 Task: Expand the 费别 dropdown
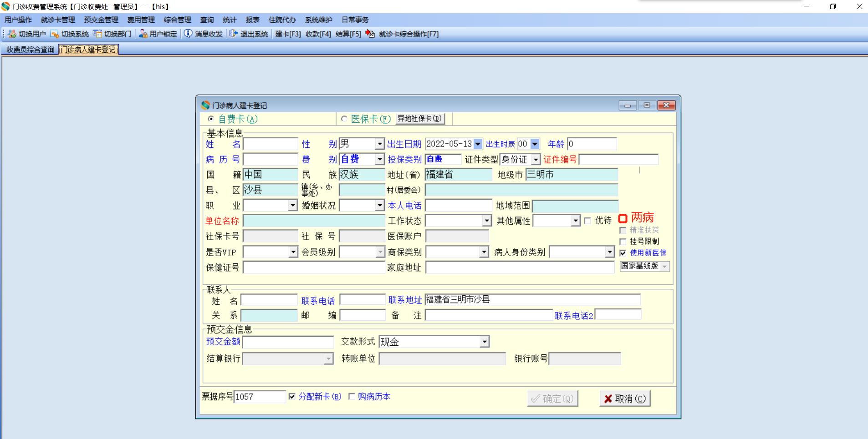(x=380, y=159)
